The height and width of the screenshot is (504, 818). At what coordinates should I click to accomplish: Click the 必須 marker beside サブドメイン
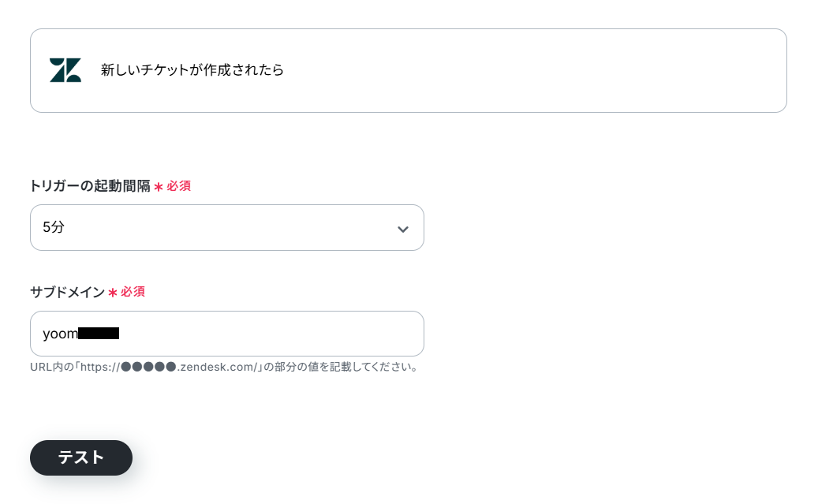click(x=133, y=292)
